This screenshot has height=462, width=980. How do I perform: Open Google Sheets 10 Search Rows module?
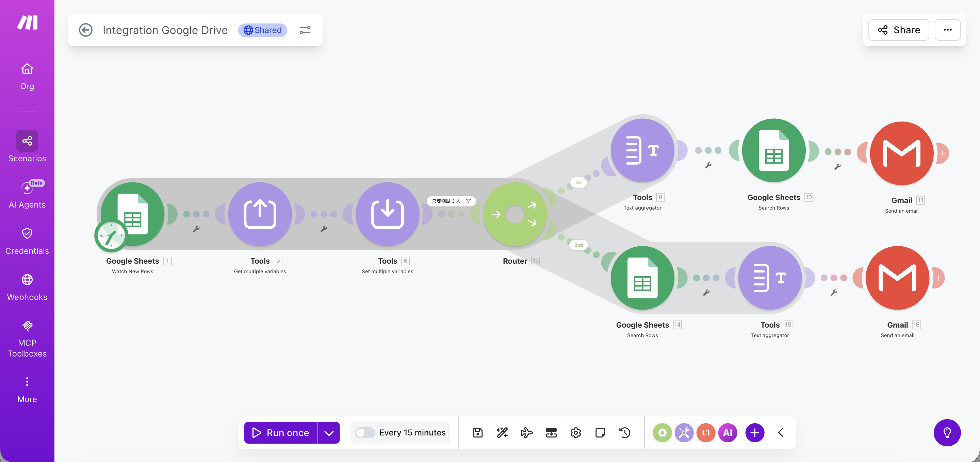[774, 150]
